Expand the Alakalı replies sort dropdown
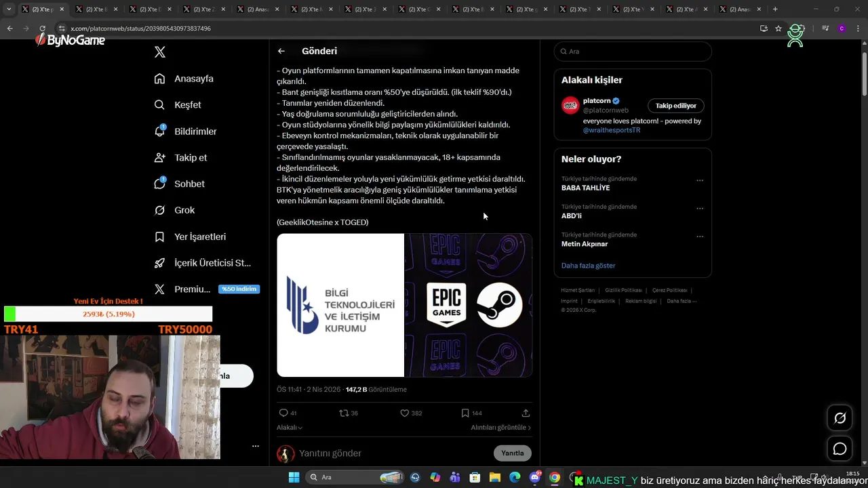868x488 pixels. point(290,428)
